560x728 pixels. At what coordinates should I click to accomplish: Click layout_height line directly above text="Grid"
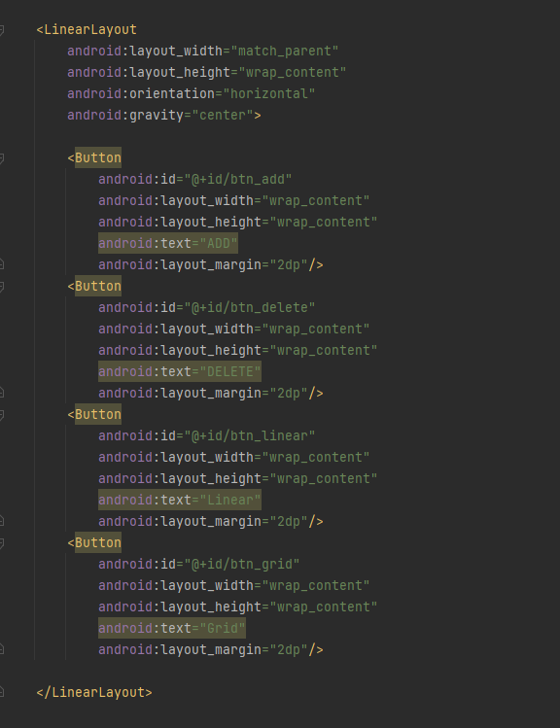[238, 607]
